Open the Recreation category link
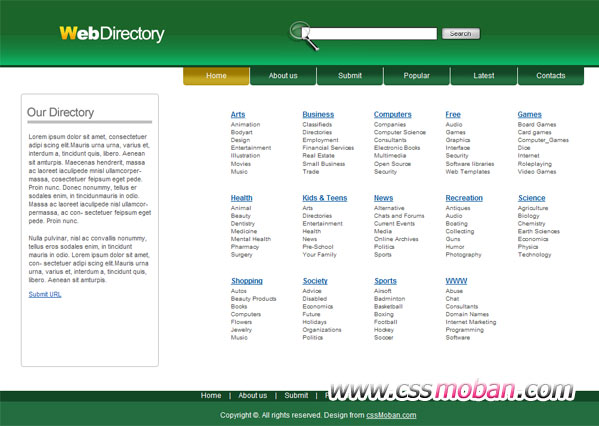This screenshot has width=599, height=426. point(464,198)
